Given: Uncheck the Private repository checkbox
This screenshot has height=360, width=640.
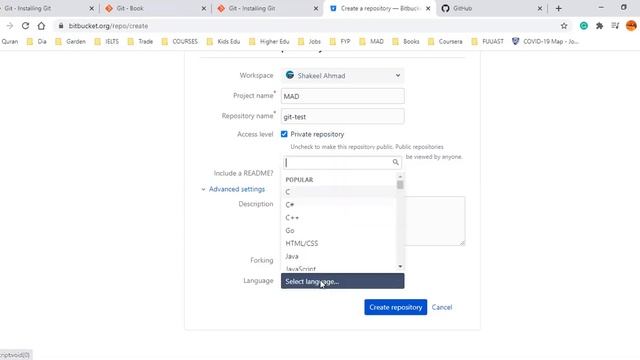Looking at the screenshot, I should coord(284,134).
